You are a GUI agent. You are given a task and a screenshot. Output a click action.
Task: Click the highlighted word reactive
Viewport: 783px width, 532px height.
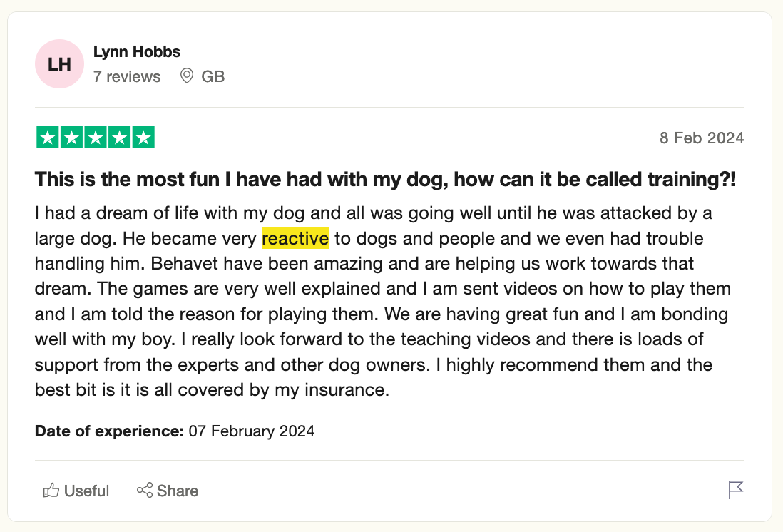click(x=296, y=238)
